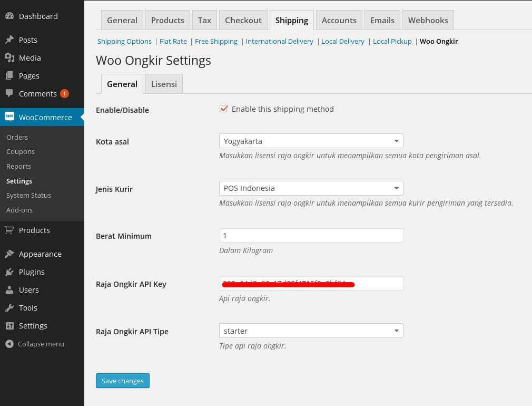The image size is (532, 406).
Task: Open the Free Shipping link
Action: point(216,42)
